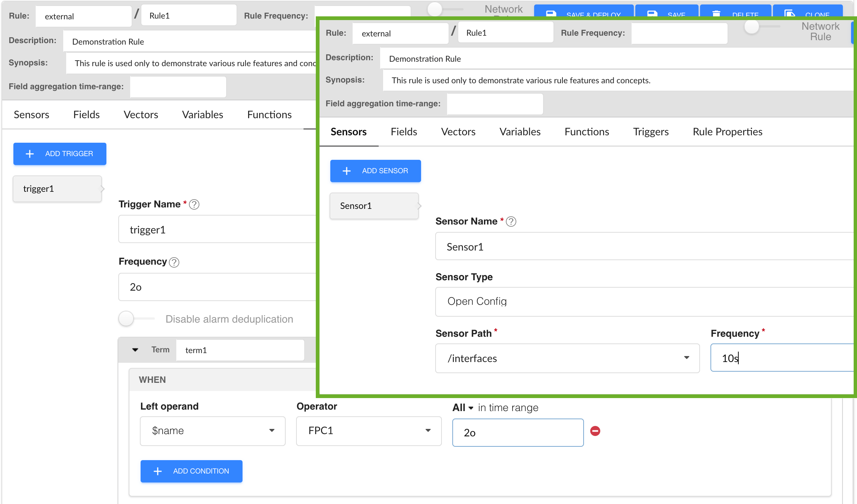
Task: Click the Save & Deploy disk icon
Action: 551,14
